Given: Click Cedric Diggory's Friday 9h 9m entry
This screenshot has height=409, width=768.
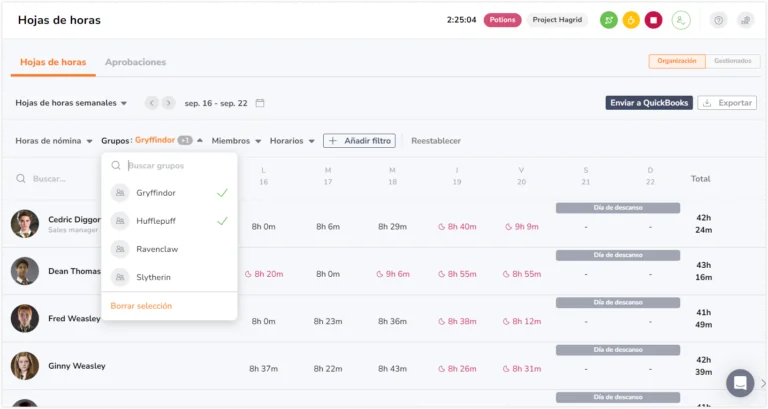Looking at the screenshot, I should [522, 227].
